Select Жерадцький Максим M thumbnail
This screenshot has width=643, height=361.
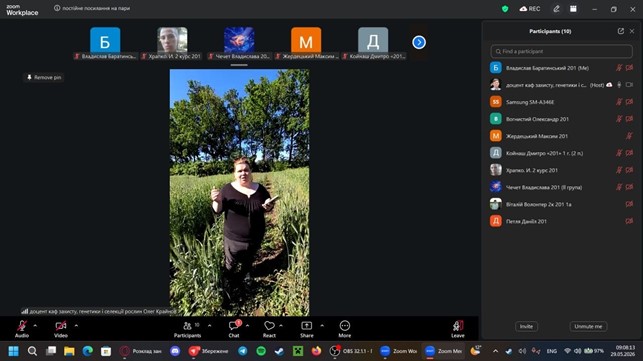(x=306, y=43)
